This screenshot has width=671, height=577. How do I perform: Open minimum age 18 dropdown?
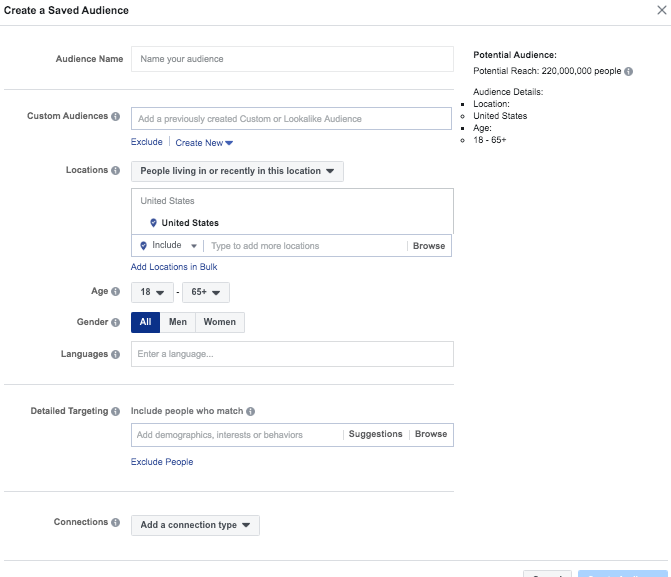152,292
